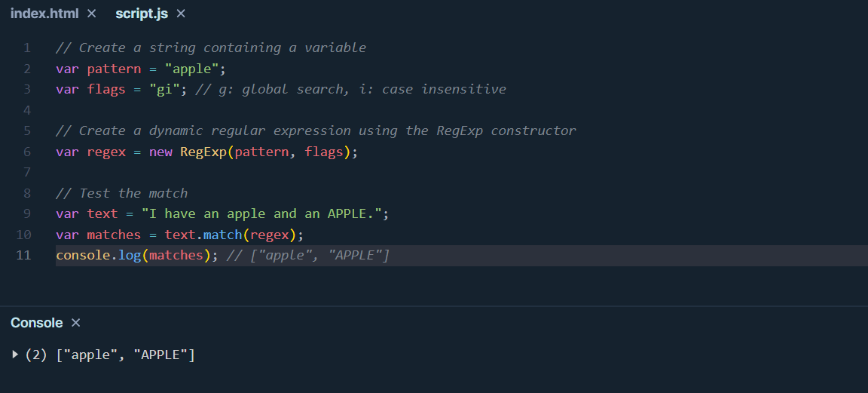
Task: Click the match method call on line 10
Action: tap(222, 235)
